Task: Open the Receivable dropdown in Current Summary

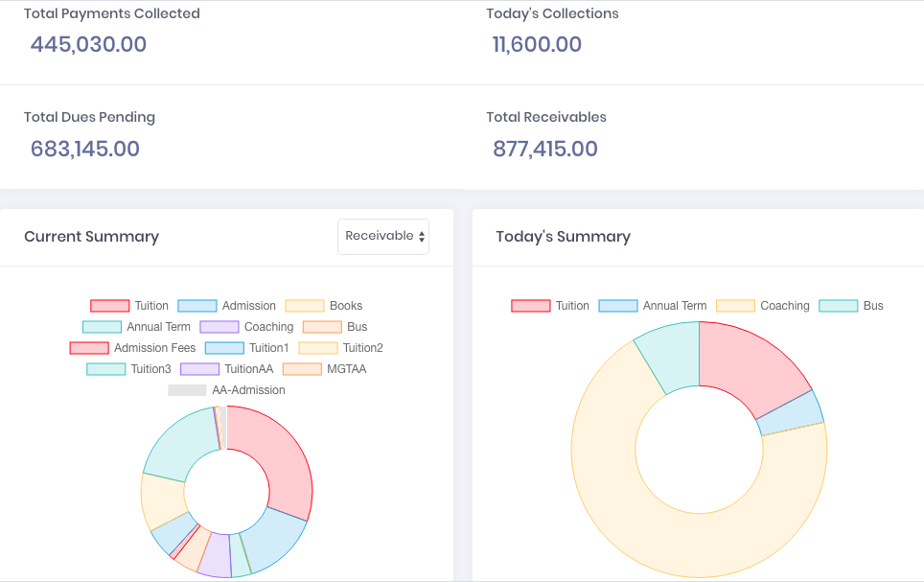Action: pos(383,237)
